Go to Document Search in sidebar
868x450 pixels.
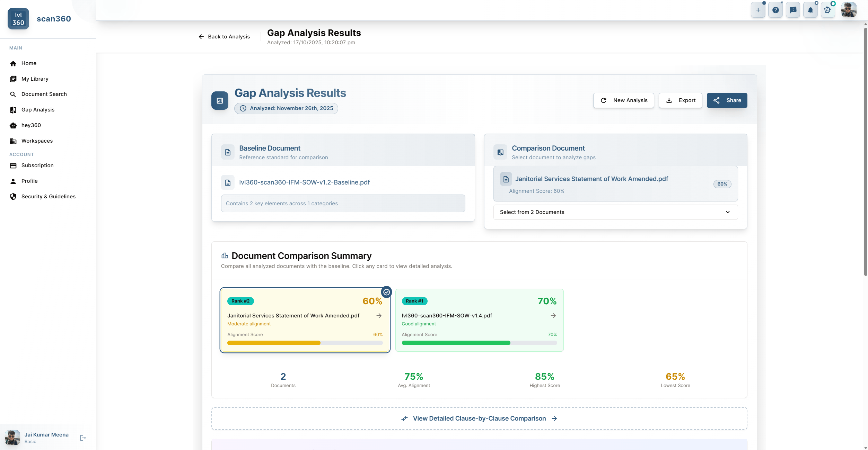[44, 94]
